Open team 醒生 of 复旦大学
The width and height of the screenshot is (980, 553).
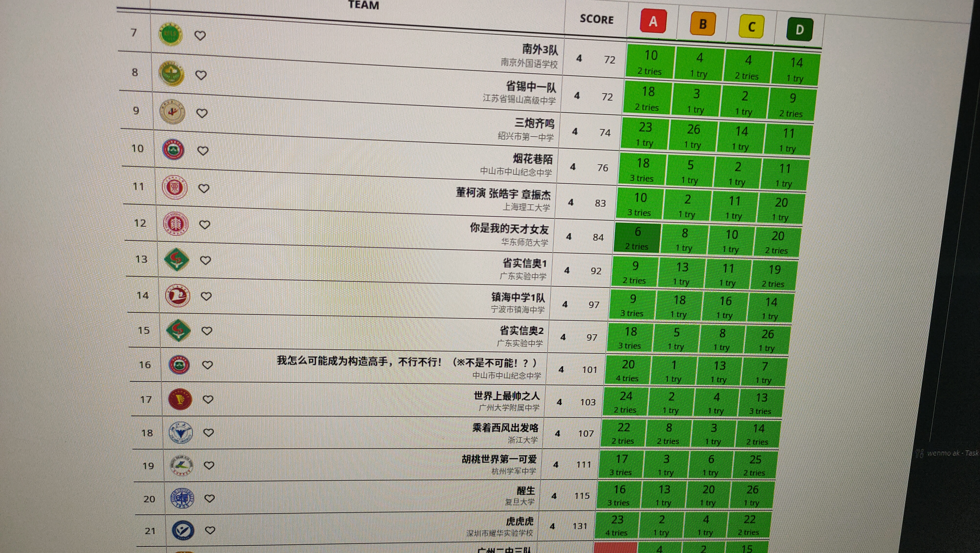[526, 490]
